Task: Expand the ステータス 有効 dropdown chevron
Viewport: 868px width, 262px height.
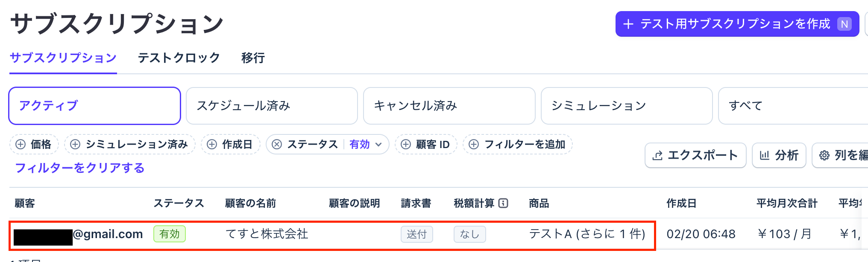Action: 378,144
